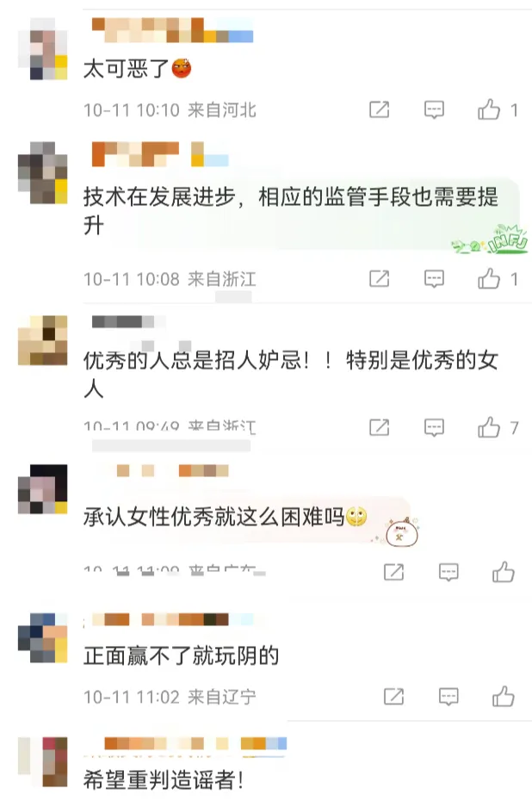Like the comment about 监管手段

[x=489, y=279]
